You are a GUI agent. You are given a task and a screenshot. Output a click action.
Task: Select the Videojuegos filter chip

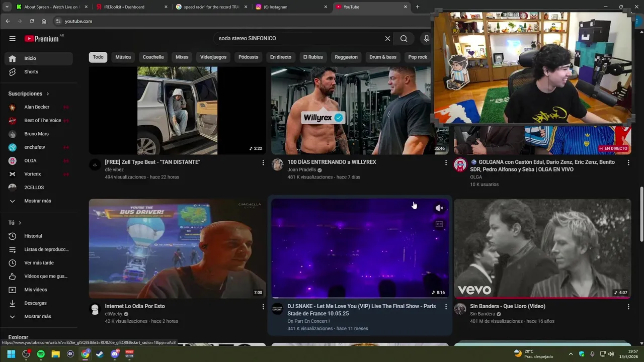tap(213, 57)
